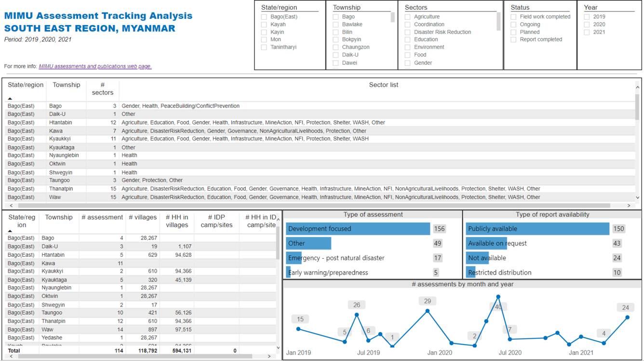Tick the Environment sector checkbox

[x=407, y=47]
